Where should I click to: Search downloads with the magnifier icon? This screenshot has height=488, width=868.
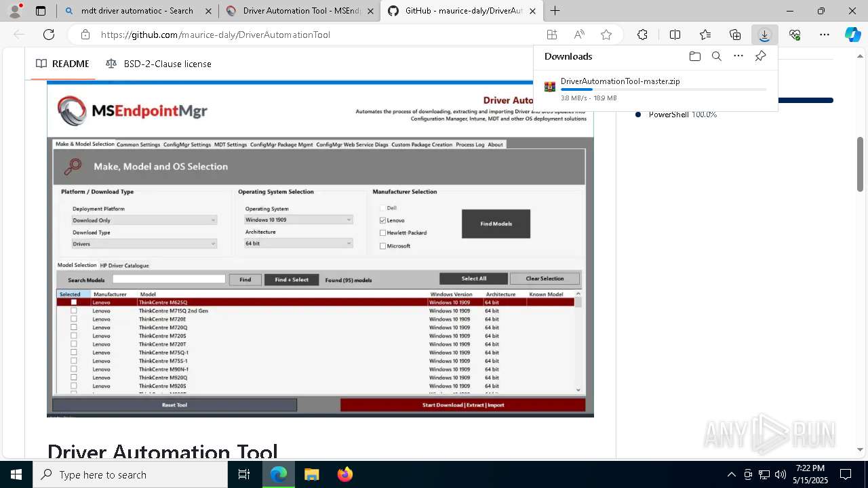tap(717, 56)
